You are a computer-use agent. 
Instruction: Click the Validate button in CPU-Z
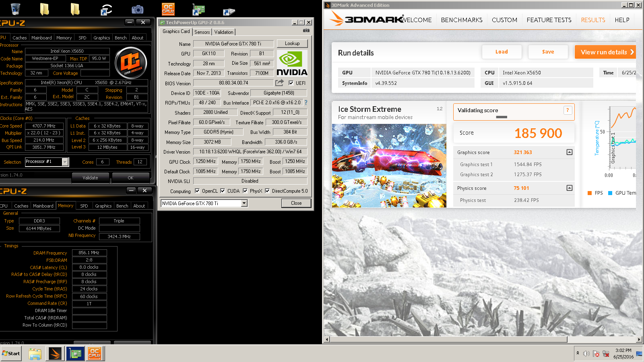pos(90,178)
